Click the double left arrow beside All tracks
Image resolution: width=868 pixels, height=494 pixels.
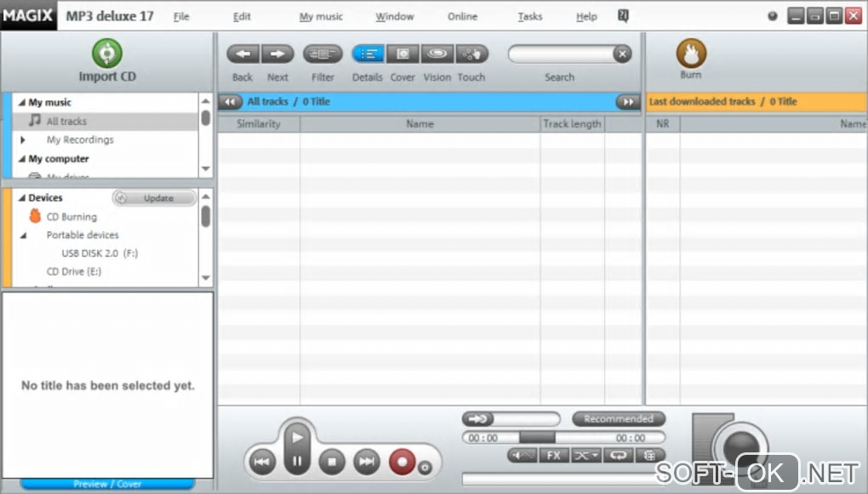point(230,102)
